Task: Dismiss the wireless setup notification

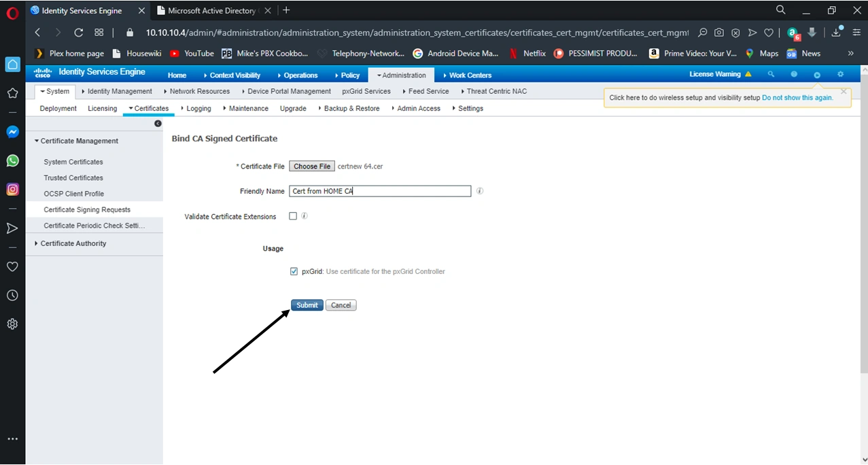Action: pyautogui.click(x=844, y=90)
